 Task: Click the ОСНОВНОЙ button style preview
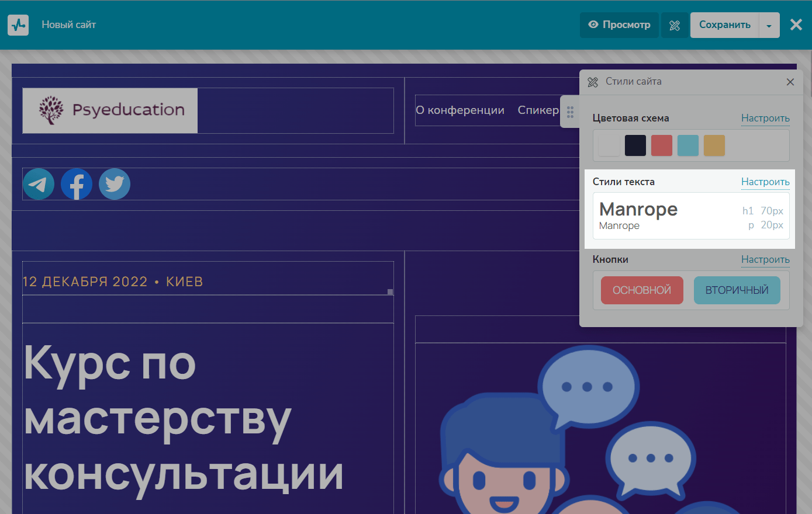(x=642, y=290)
